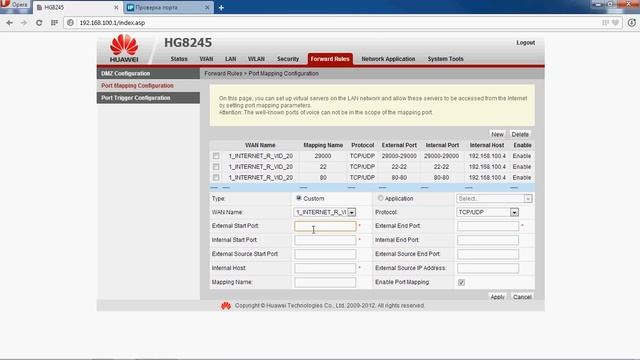Close the HG8245 tab
The image size is (640, 360).
(x=116, y=8)
